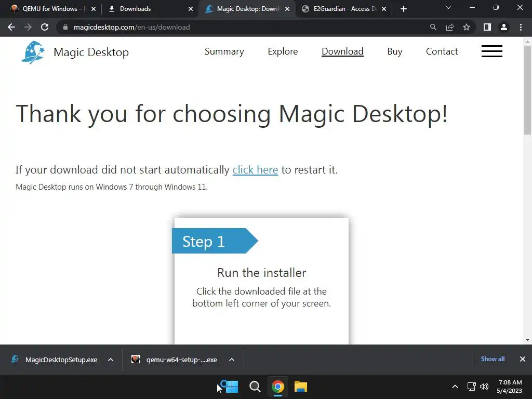The image size is (532, 399).
Task: Click the 'Thank you for choosing Magic Desktop!' heading
Action: [232, 114]
